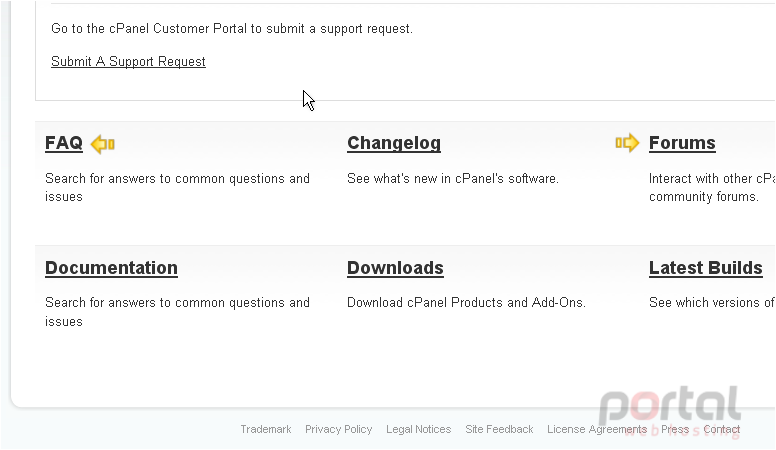This screenshot has height=450, width=776.
Task: Click the Portal web hosting logo
Action: click(x=670, y=410)
